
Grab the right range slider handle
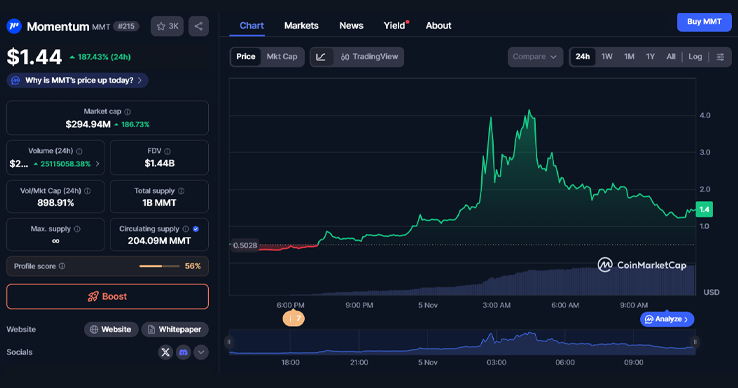(695, 342)
